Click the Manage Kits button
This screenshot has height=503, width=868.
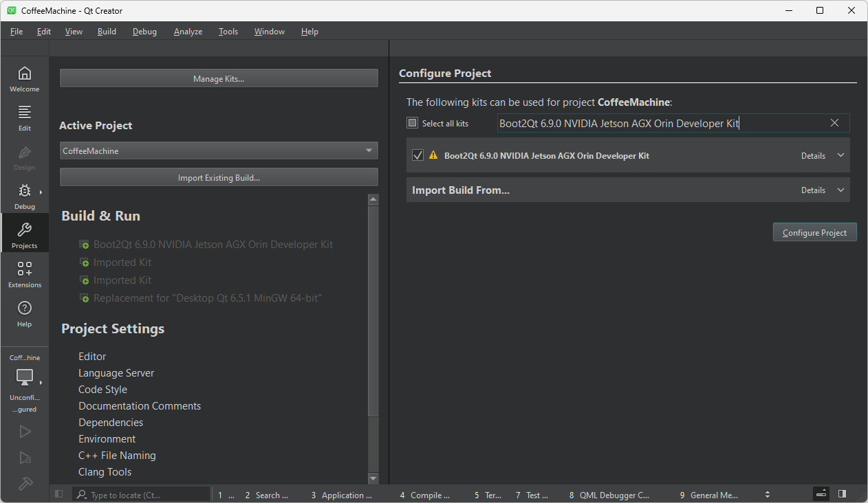click(x=219, y=79)
